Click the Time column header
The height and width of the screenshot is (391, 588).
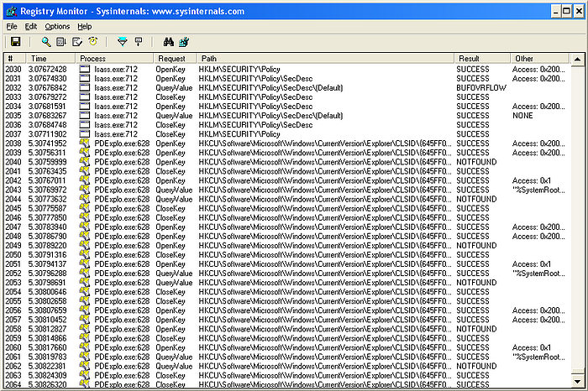pyautogui.click(x=50, y=59)
